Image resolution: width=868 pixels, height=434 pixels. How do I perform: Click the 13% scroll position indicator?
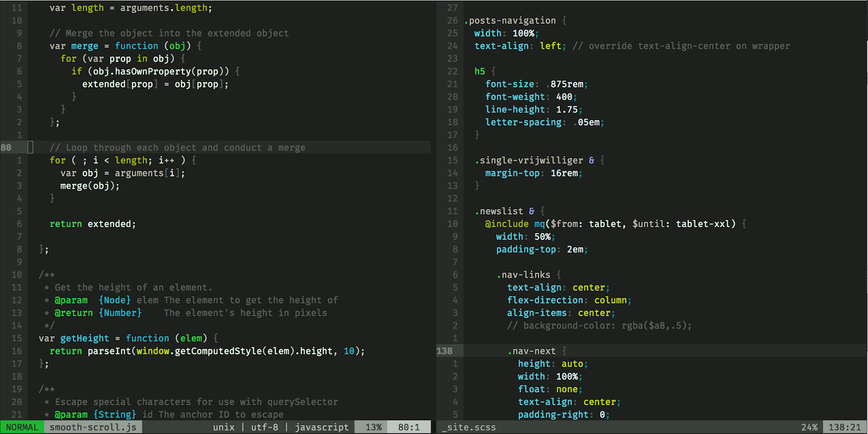pyautogui.click(x=374, y=427)
